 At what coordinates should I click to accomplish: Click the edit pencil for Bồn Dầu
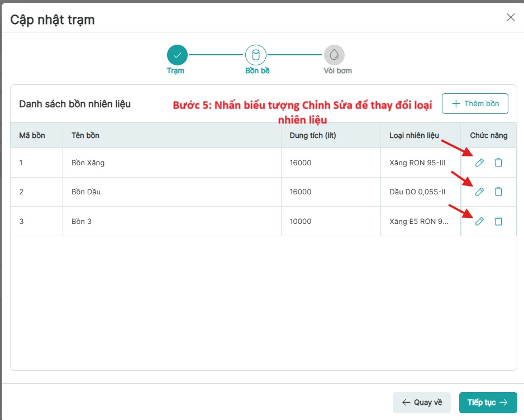(479, 192)
